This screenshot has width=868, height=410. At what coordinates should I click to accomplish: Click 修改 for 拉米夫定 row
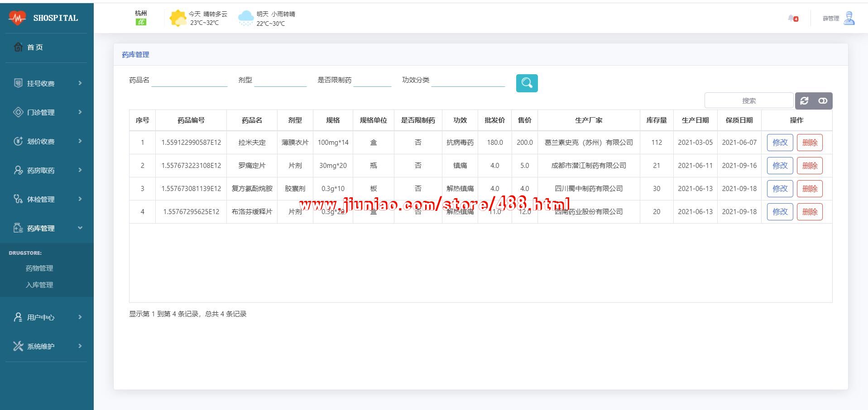point(780,143)
